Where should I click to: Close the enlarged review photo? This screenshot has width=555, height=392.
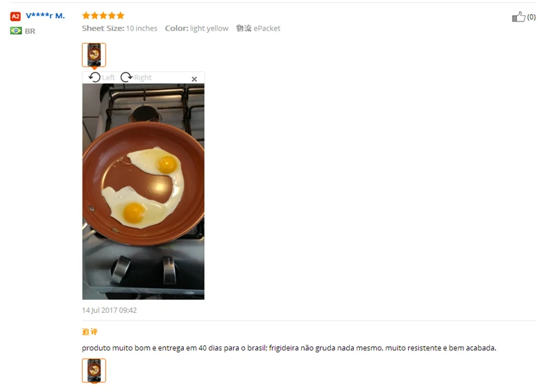194,79
